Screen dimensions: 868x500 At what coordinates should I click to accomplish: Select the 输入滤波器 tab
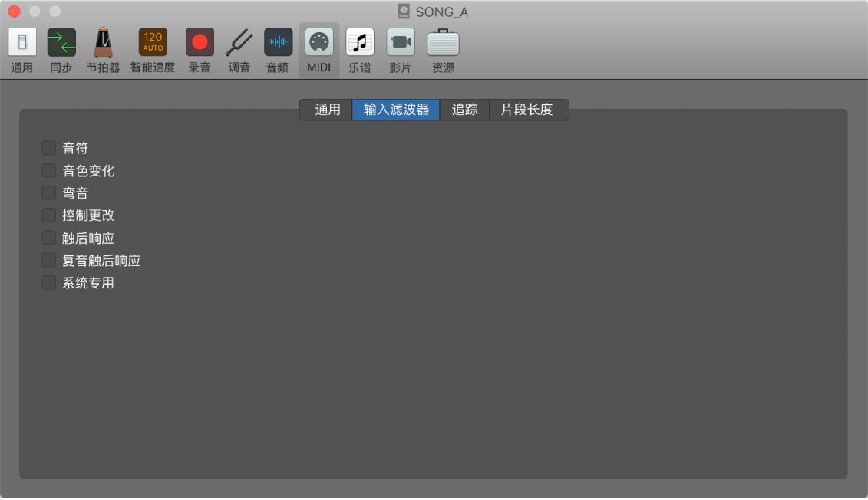click(396, 110)
